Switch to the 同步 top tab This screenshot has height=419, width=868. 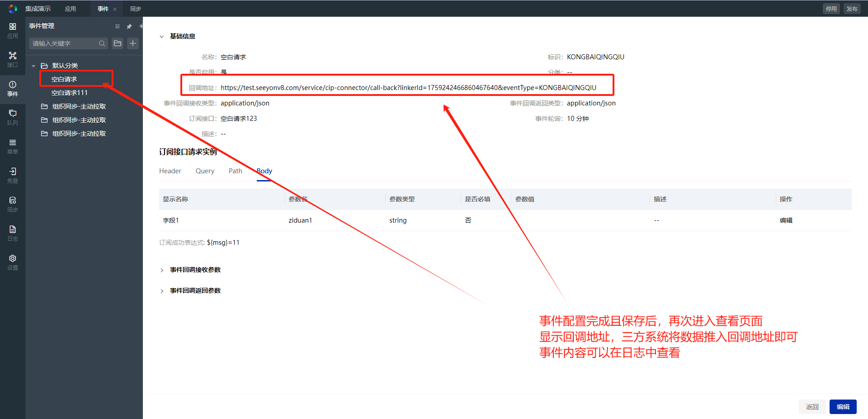pos(136,9)
